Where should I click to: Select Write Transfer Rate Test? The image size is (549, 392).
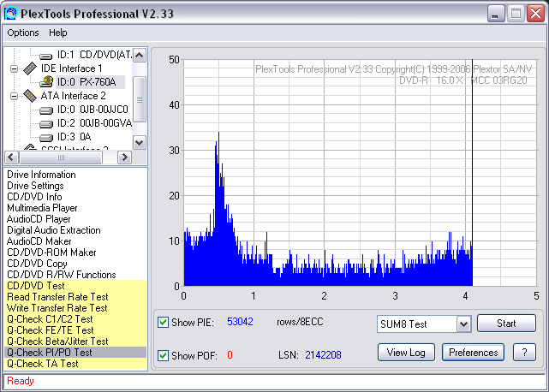click(x=75, y=308)
